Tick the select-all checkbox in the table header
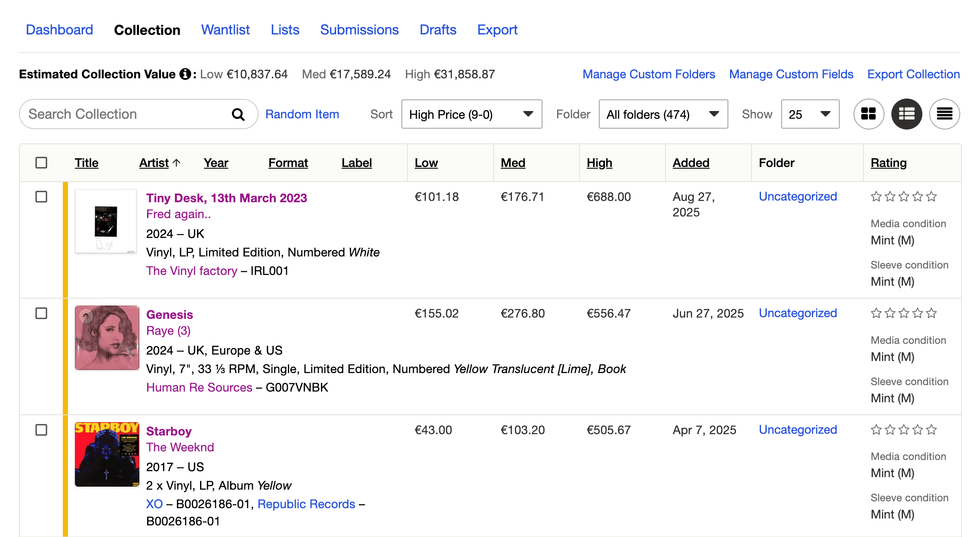Viewport: 980px width, 537px height. pyautogui.click(x=41, y=163)
